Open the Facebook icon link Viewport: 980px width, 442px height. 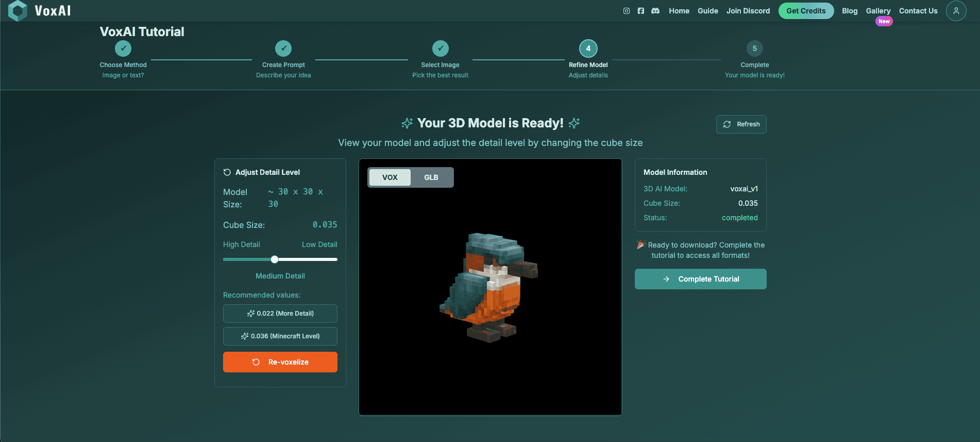[641, 11]
